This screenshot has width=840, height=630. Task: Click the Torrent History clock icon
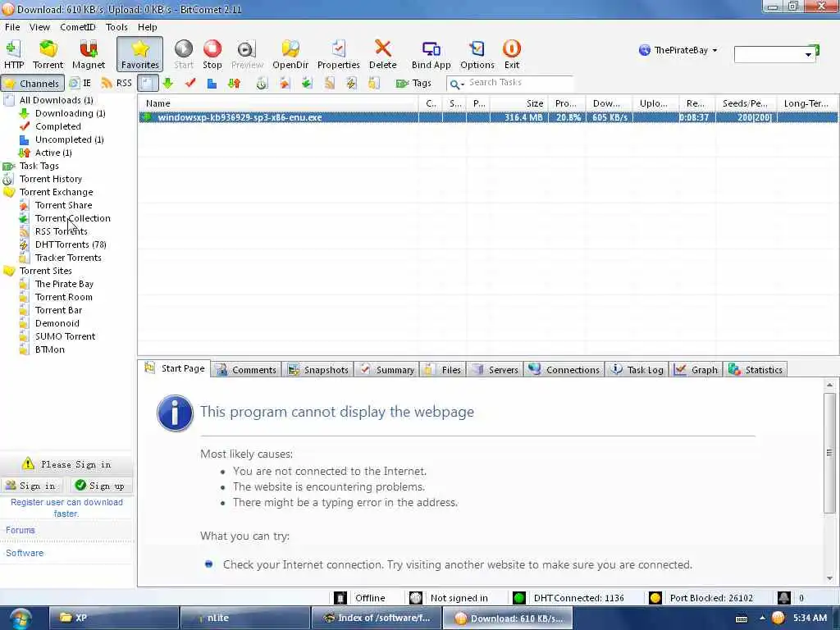click(262, 83)
